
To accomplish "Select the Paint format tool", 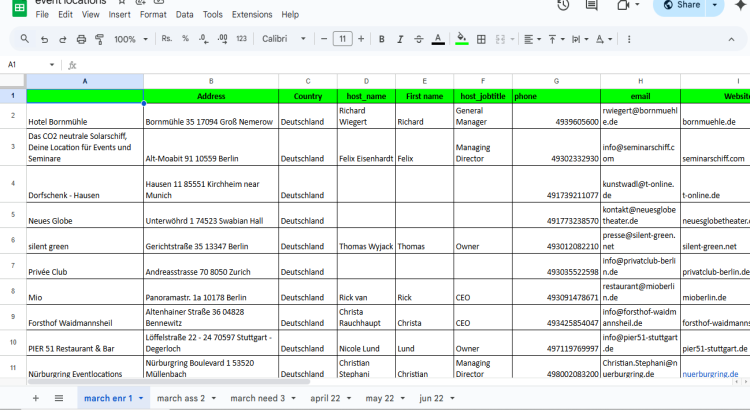I will pyautogui.click(x=98, y=39).
